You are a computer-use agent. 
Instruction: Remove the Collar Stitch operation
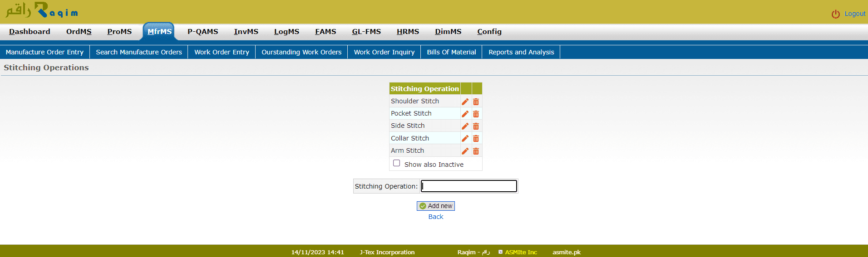coord(476,139)
